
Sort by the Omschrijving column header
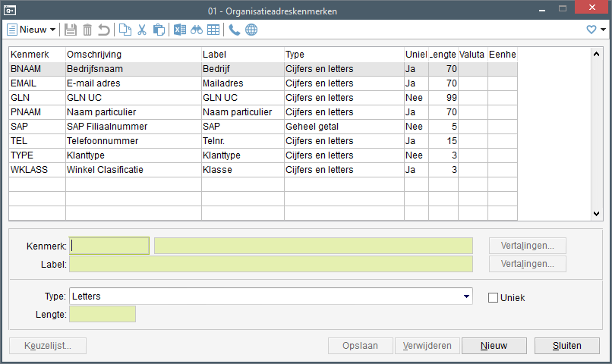click(x=133, y=55)
